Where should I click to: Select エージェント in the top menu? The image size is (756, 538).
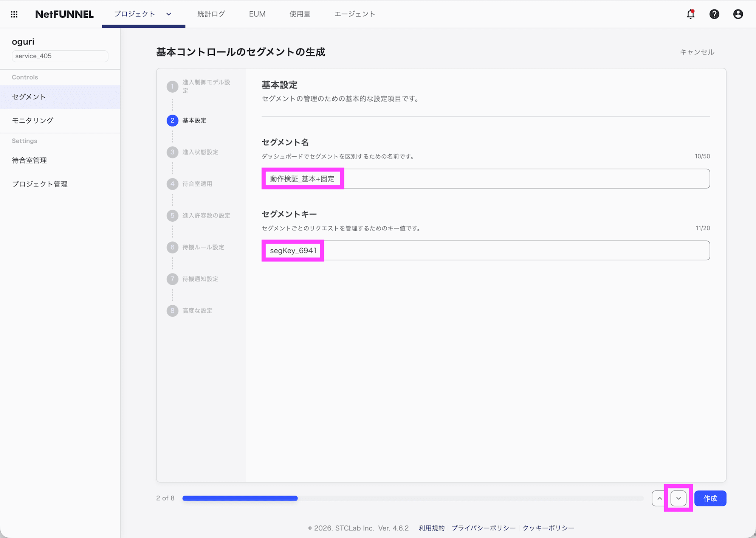coord(354,14)
